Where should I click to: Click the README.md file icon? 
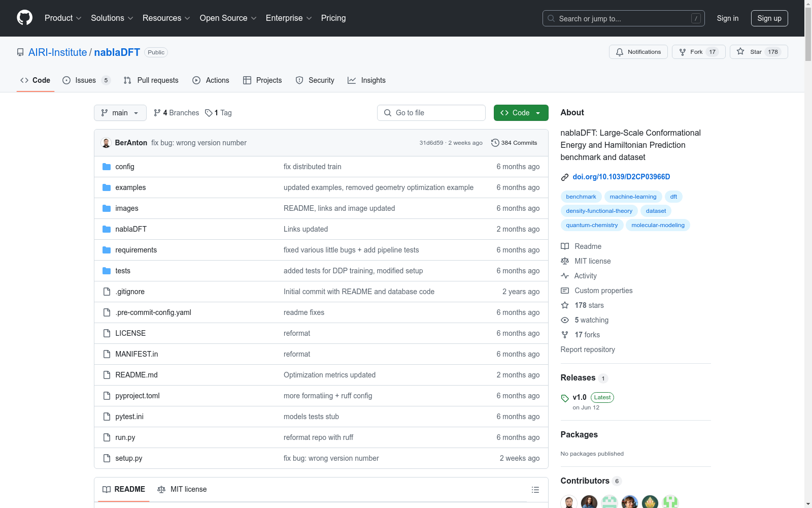click(107, 375)
